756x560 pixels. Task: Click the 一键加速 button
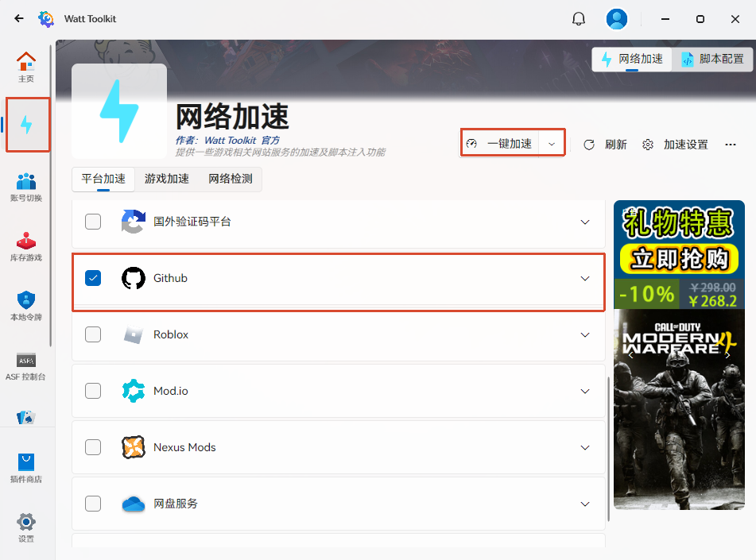pyautogui.click(x=499, y=144)
